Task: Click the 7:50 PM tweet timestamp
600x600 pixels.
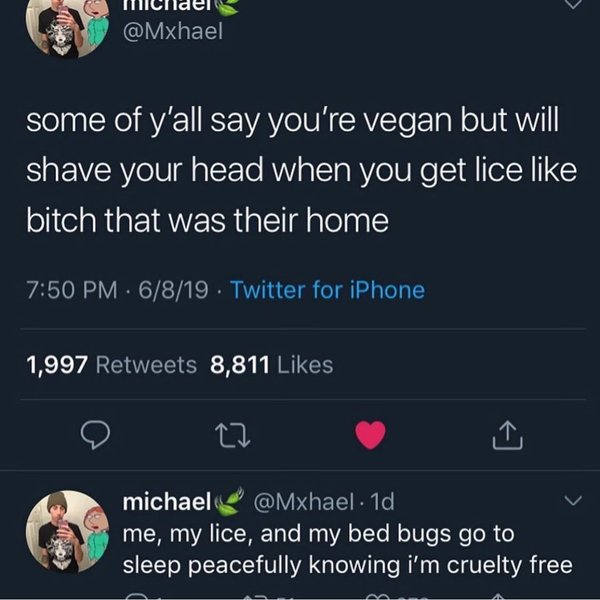Action: pos(72,290)
